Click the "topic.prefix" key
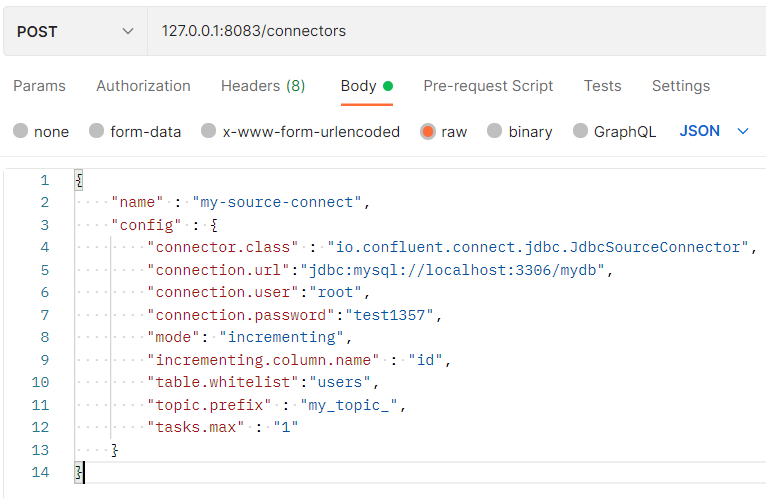The width and height of the screenshot is (766, 498). [209, 405]
